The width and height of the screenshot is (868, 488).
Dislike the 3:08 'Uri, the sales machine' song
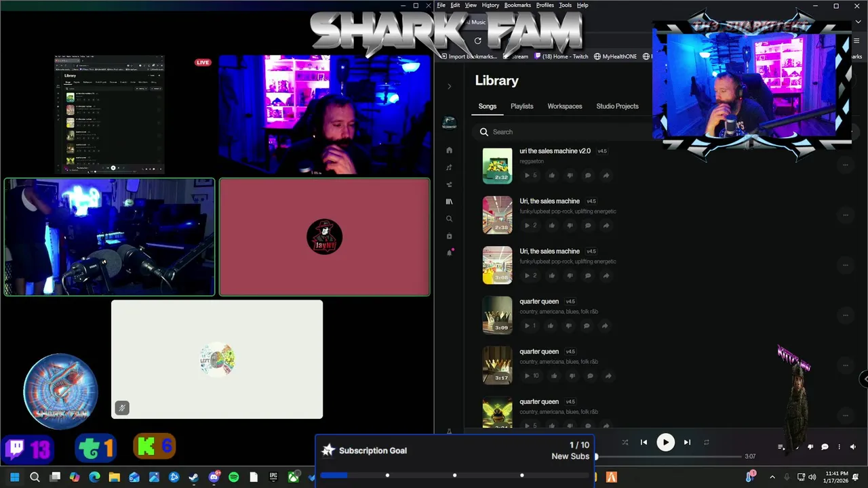570,276
